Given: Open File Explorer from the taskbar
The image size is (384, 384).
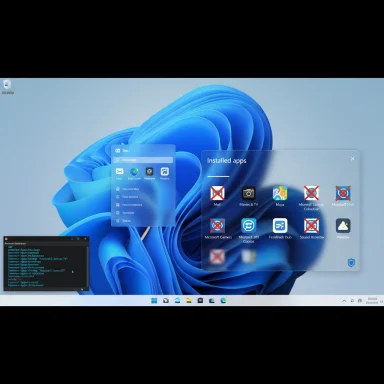Looking at the screenshot, I should click(189, 301).
